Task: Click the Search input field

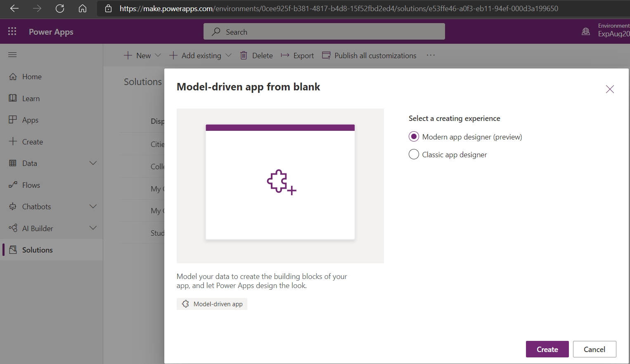Action: [324, 32]
